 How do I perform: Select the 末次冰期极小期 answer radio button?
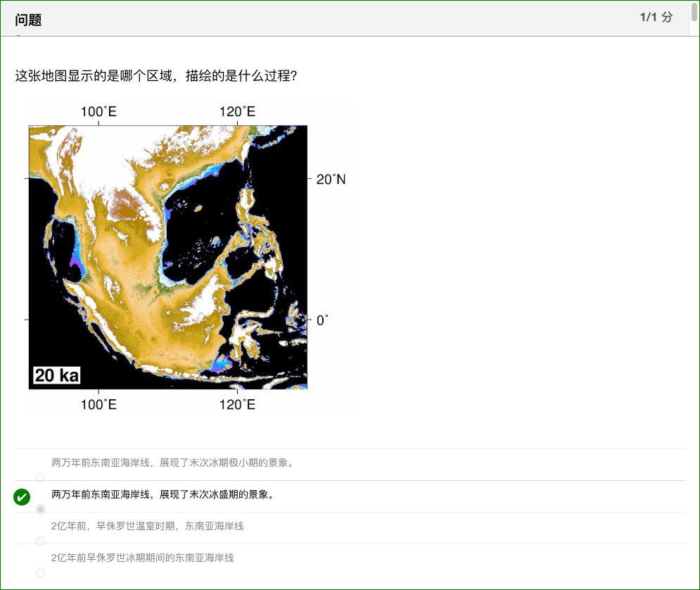[x=41, y=477]
